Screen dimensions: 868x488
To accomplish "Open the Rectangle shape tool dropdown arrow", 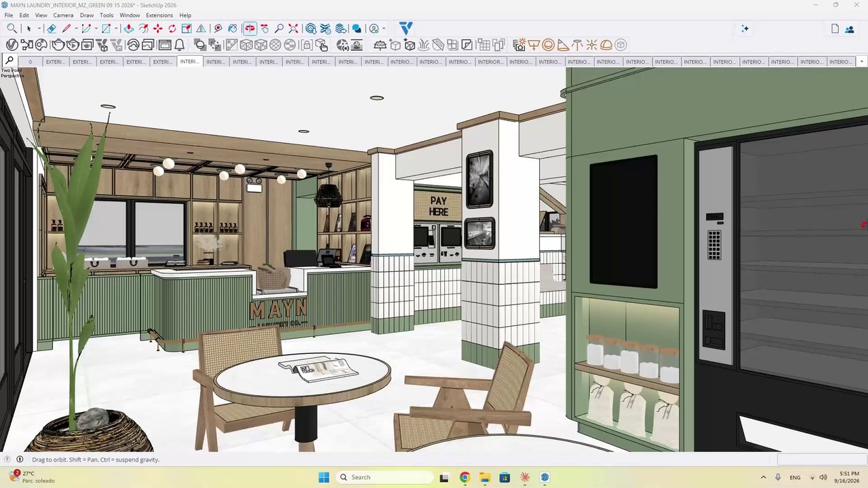I will [116, 28].
